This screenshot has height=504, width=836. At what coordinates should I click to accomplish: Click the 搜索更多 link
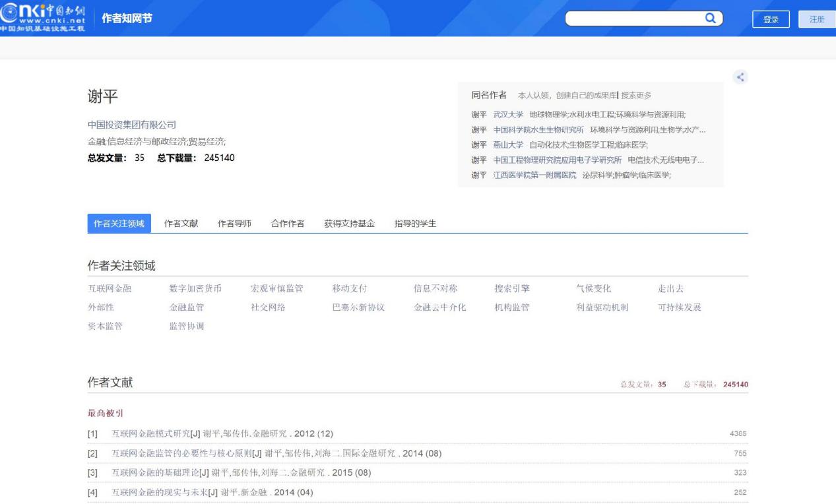636,96
